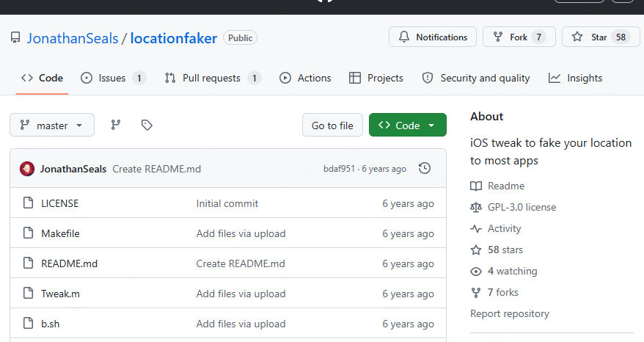Open the JonathanSeals owner profile link
Viewport: 644px width, 342px height.
pos(73,38)
